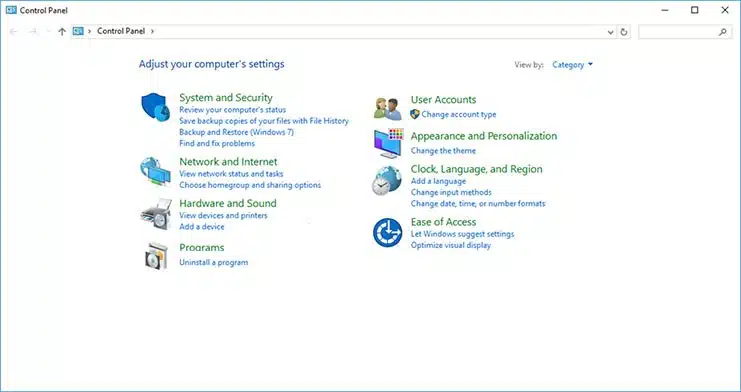Open the View by Category dropdown
Viewport: 741px width, 392px height.
tap(572, 65)
